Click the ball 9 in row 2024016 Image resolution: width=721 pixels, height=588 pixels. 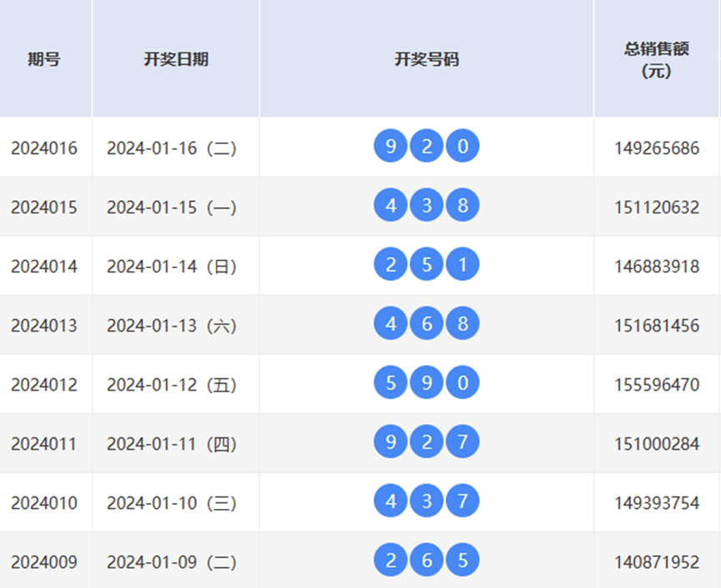pos(390,148)
